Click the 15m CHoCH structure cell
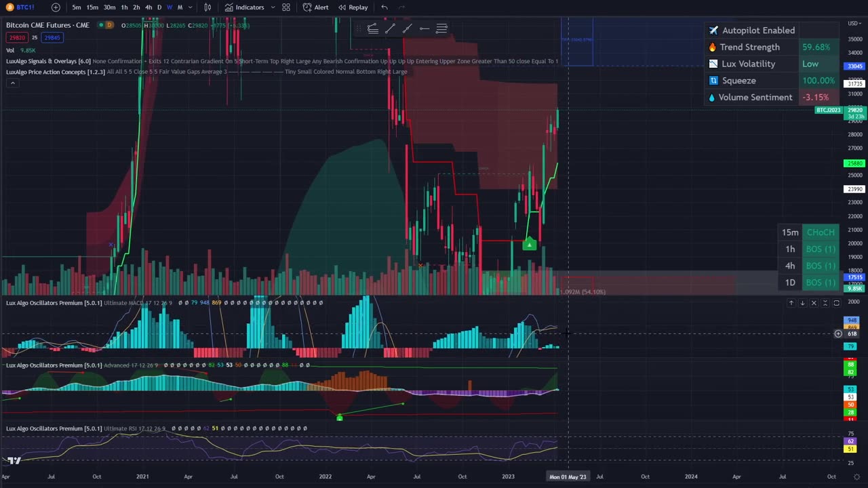 pos(821,232)
